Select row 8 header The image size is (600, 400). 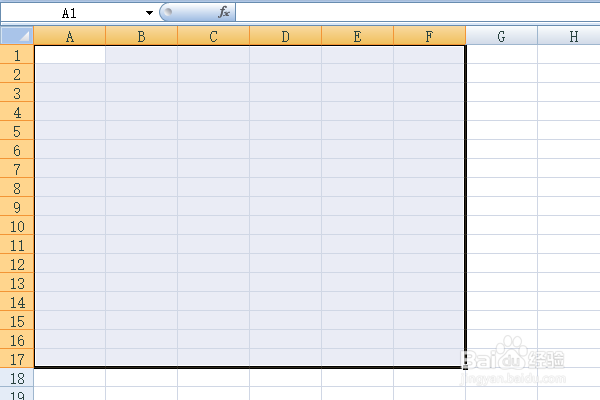point(17,188)
